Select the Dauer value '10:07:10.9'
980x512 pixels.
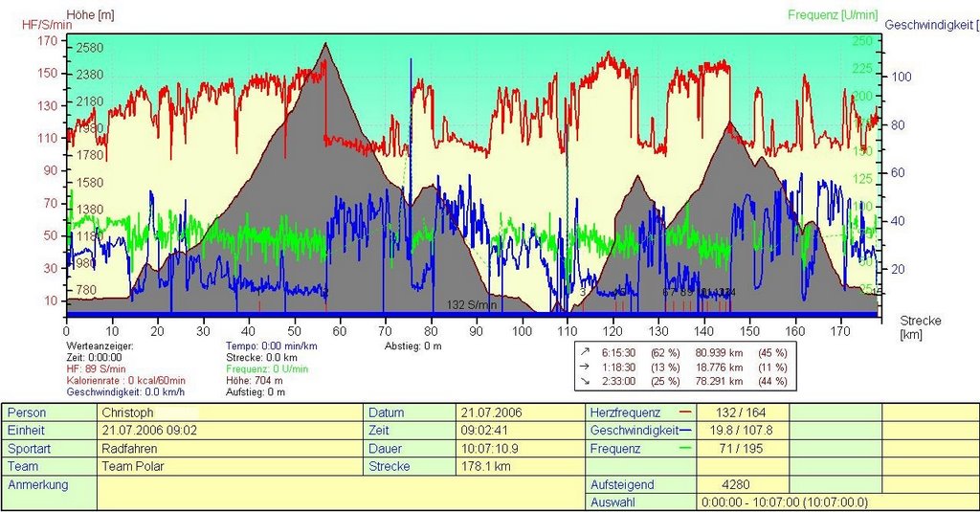point(489,448)
